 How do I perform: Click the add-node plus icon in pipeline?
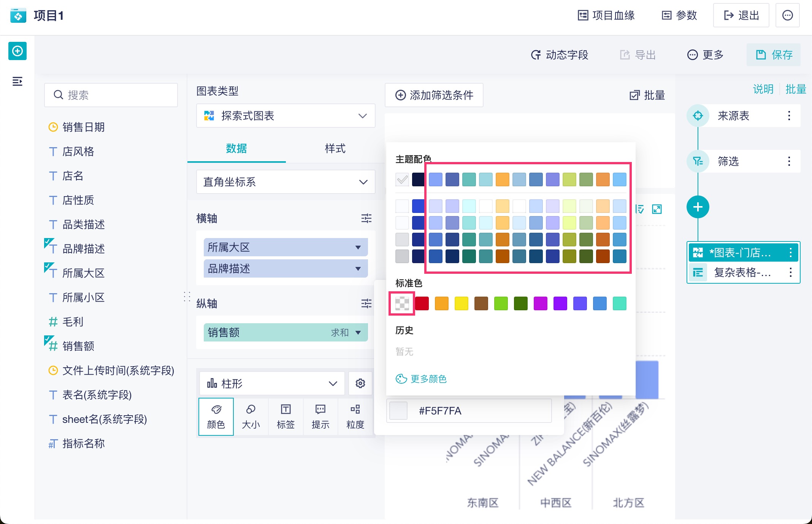click(x=698, y=206)
